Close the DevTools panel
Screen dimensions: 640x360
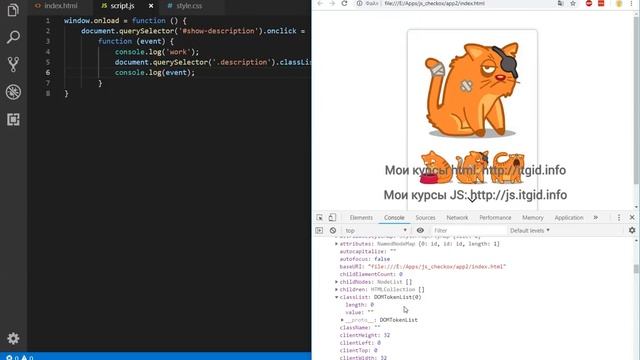tap(632, 218)
